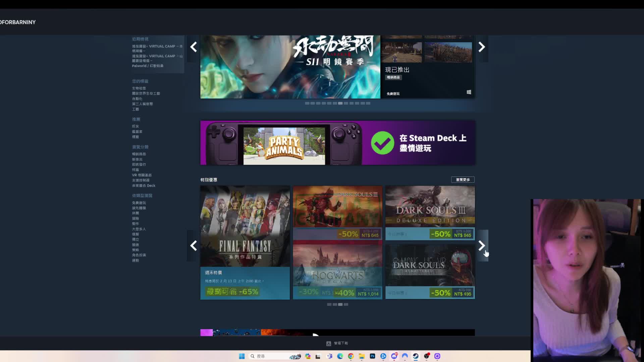Browse the 搶先體驗 genre
This screenshot has height=362, width=644.
tap(139, 208)
